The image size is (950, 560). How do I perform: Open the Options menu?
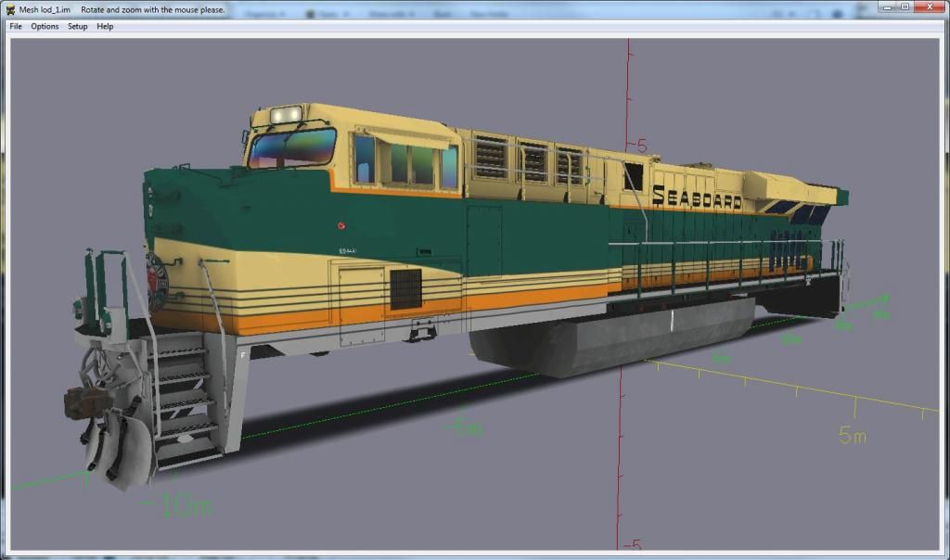pyautogui.click(x=45, y=27)
